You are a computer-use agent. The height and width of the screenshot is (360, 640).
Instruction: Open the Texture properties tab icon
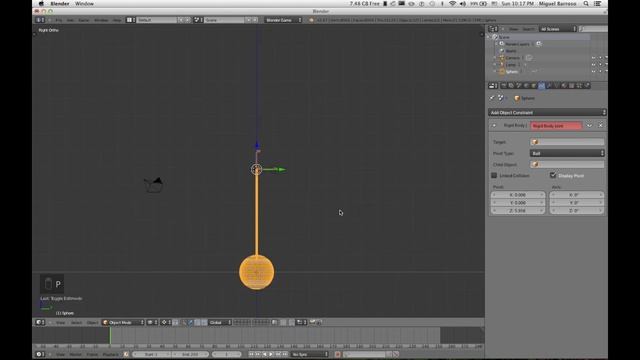click(571, 86)
